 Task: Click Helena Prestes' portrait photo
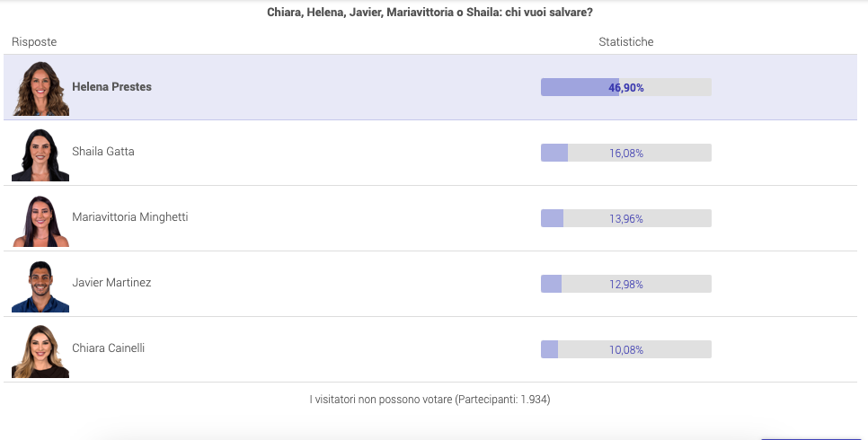pos(40,88)
